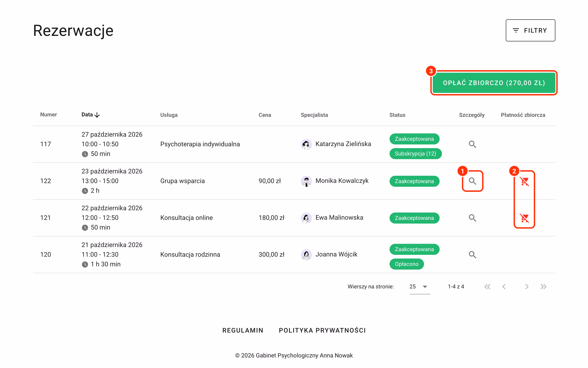View details of reservation 121
Image resolution: width=588 pixels, height=368 pixels.
(x=472, y=218)
